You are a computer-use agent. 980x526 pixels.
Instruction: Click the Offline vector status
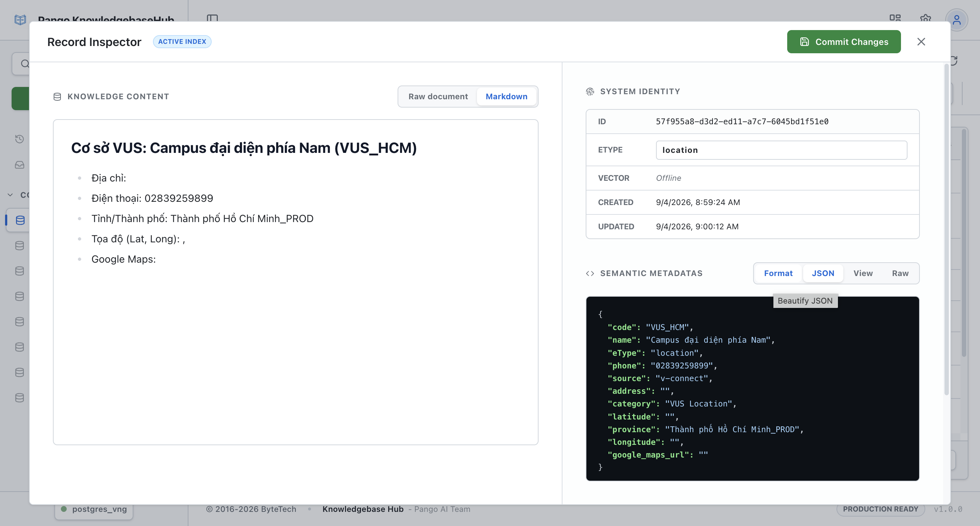tap(668, 178)
